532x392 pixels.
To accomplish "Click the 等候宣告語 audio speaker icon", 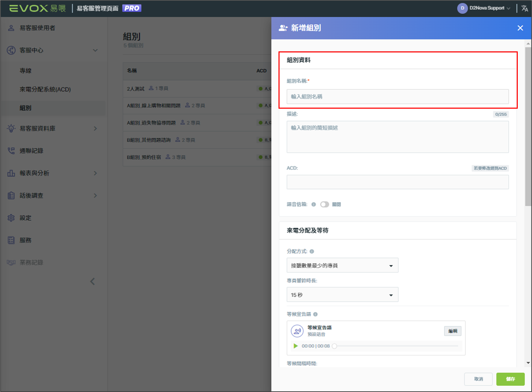I will [x=297, y=331].
